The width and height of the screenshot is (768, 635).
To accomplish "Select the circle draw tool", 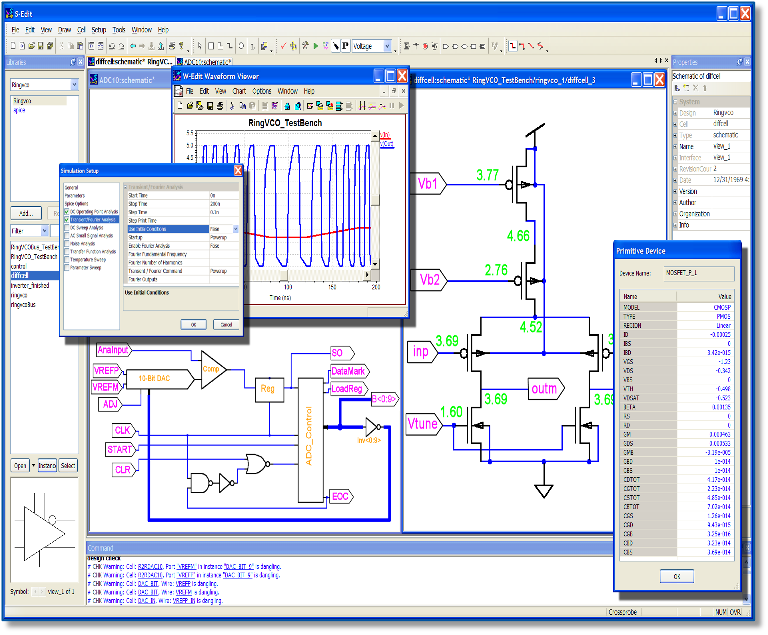I will coord(241,46).
